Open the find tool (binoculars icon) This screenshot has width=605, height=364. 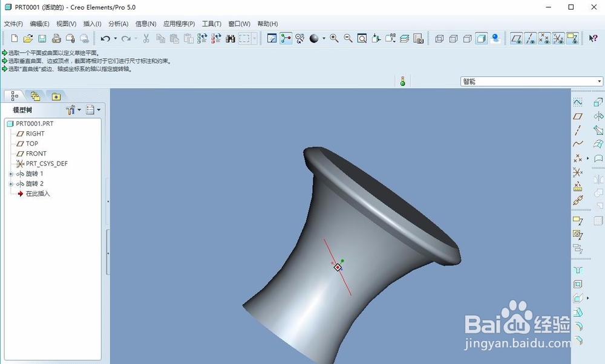tap(231, 39)
